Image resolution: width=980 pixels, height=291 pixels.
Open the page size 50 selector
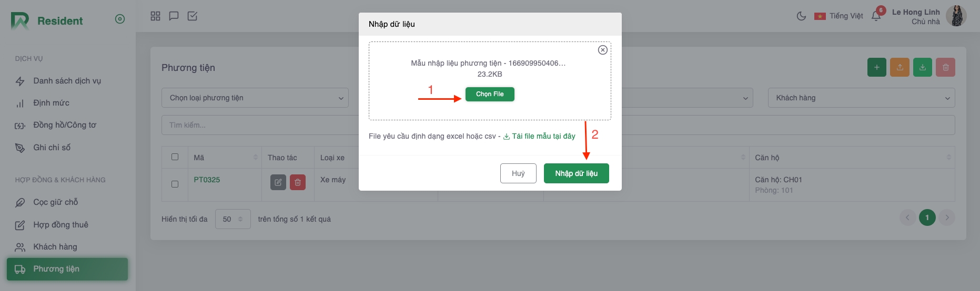tap(233, 219)
